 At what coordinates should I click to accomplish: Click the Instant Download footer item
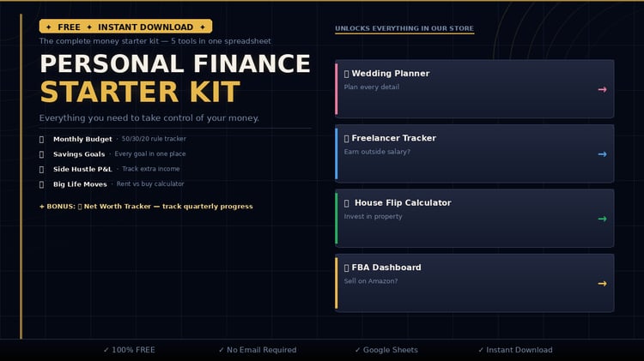(x=515, y=350)
